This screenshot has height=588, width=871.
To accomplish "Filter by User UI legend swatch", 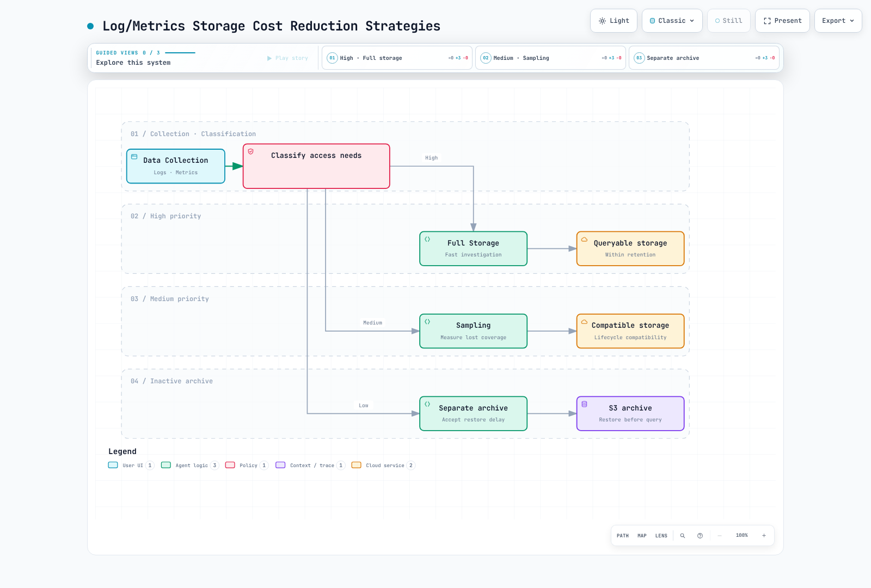I will coord(113,465).
